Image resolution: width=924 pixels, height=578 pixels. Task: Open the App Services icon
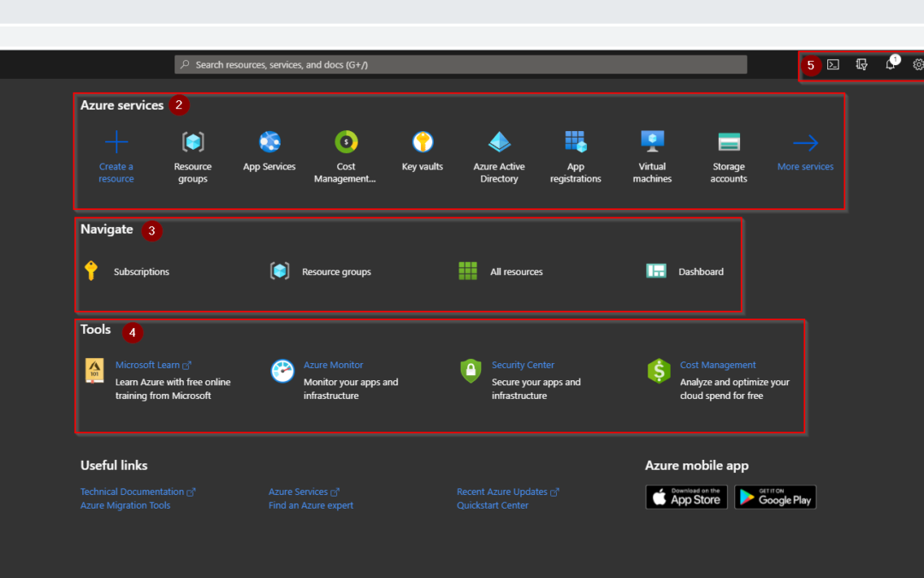click(269, 142)
